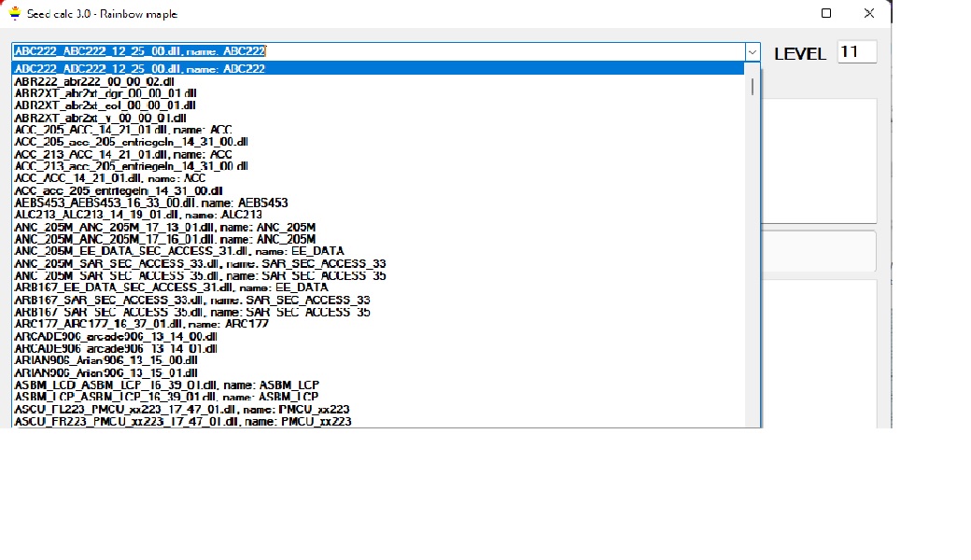This screenshot has height=560, width=971.
Task: Select ABR222_abr222_00_00_02.dll from list
Action: pos(378,81)
